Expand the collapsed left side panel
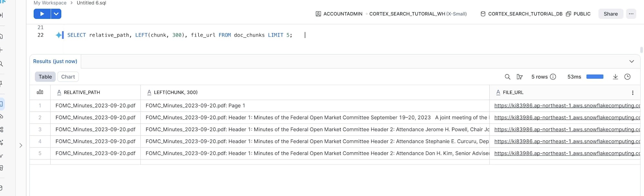644x196 pixels. [21, 146]
